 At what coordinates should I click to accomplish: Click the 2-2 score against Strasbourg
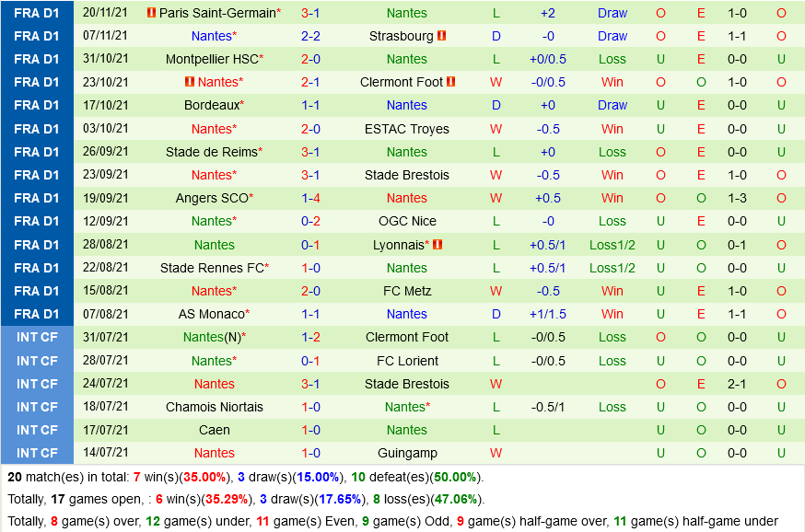[310, 36]
